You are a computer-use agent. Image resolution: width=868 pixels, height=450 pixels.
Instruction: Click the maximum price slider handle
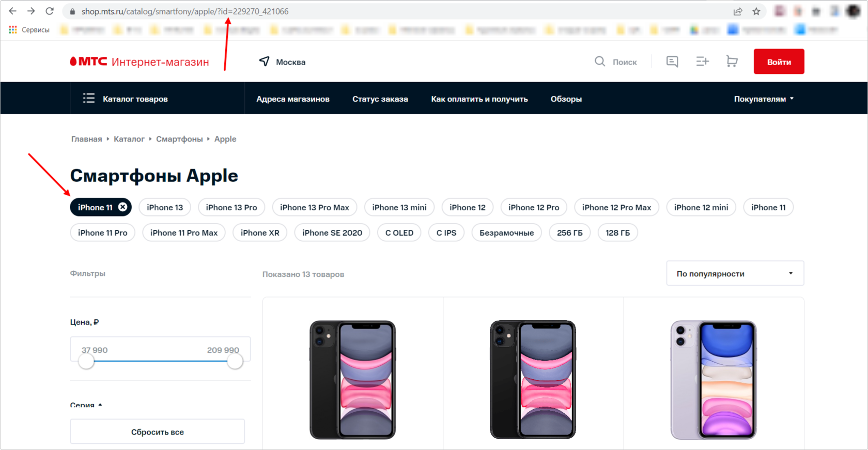coord(235,361)
